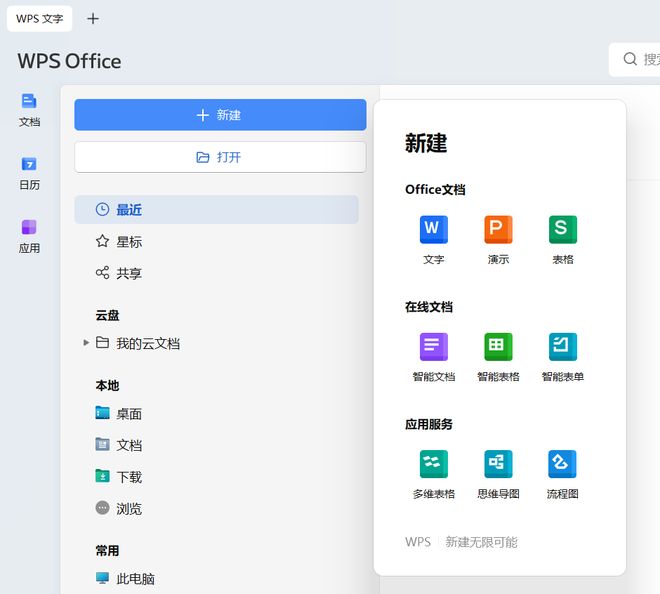This screenshot has height=594, width=660.
Task: Launch the 多维表格 app service
Action: pos(434,474)
